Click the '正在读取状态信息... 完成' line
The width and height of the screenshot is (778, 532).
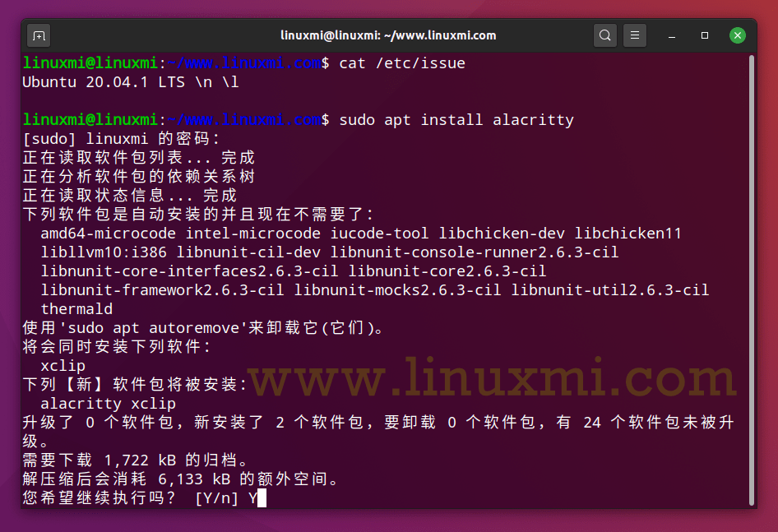[x=130, y=196]
